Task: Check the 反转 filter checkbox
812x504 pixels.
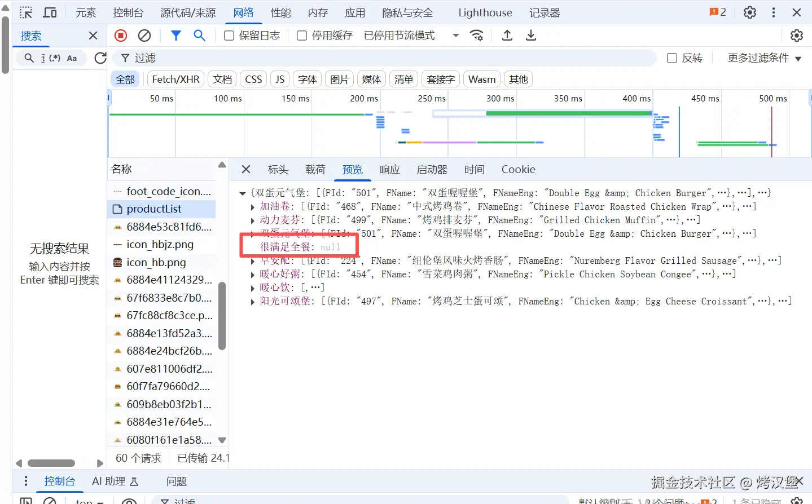Action: click(x=671, y=58)
